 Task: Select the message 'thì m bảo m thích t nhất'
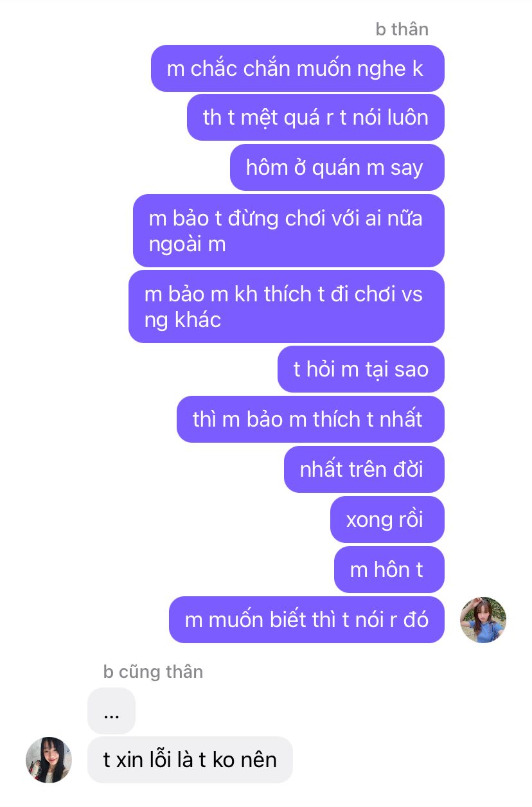(x=310, y=419)
